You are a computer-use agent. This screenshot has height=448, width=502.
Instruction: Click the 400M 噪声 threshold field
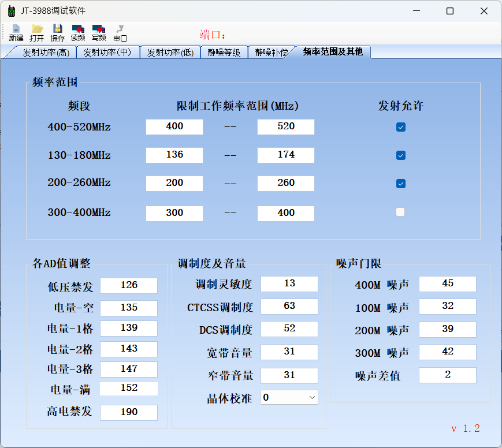click(448, 283)
